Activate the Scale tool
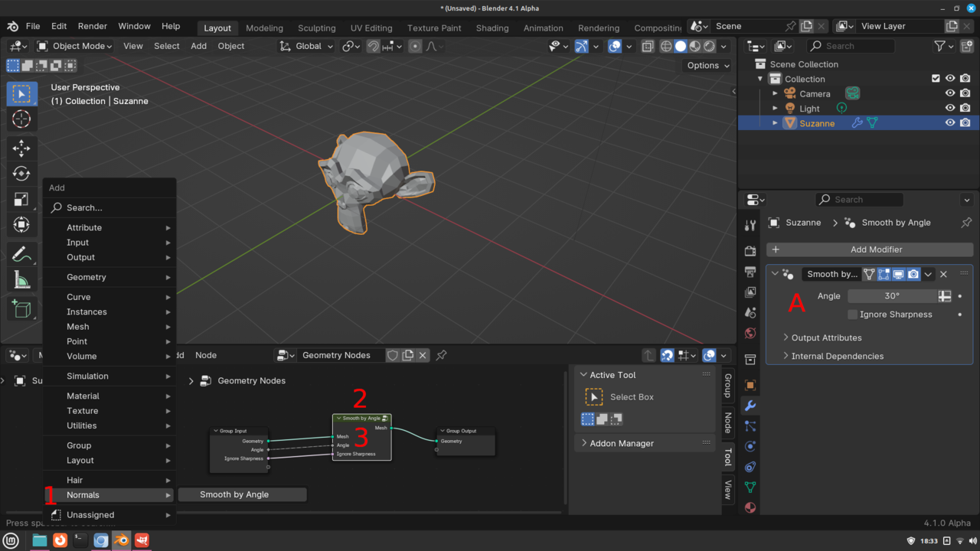The height and width of the screenshot is (551, 980). tap(21, 200)
